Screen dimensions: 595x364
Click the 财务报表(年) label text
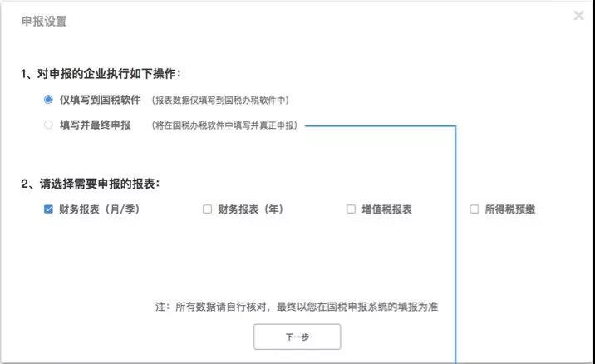click(x=250, y=209)
